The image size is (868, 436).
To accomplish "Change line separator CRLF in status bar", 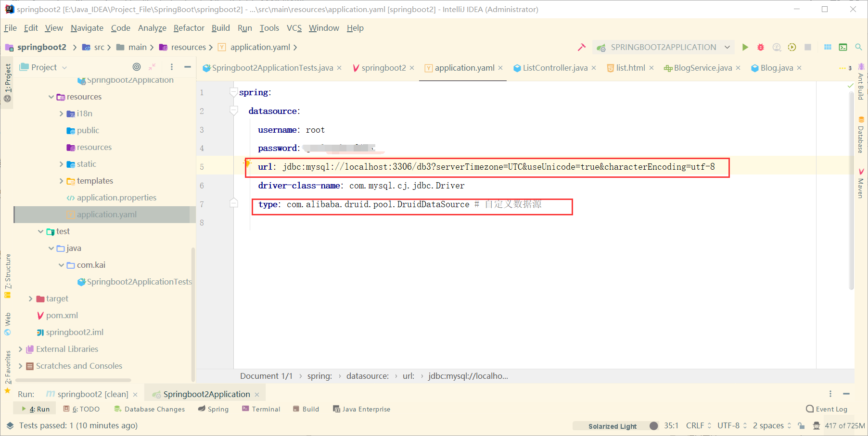I will pos(699,425).
